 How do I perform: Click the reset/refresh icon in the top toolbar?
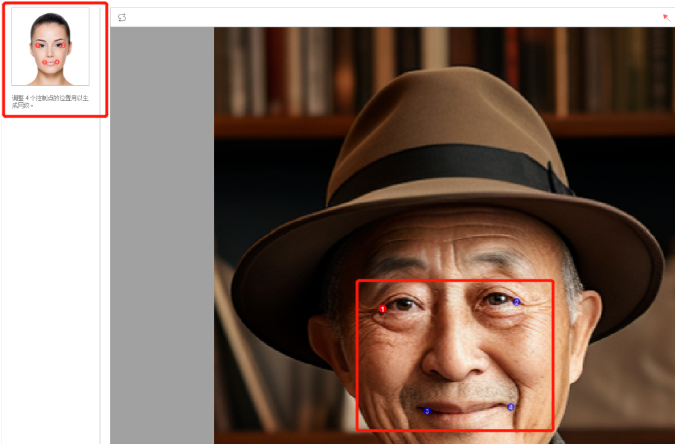tap(122, 17)
